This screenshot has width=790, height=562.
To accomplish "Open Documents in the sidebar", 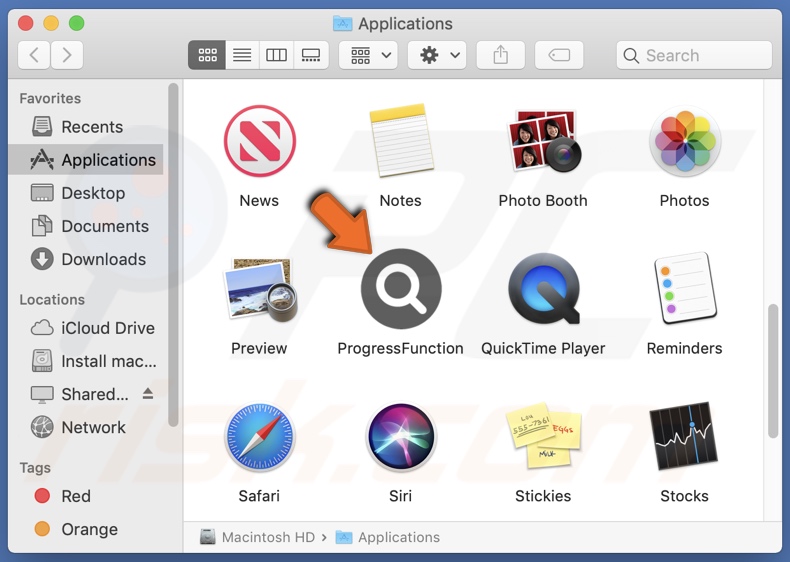I will click(86, 226).
